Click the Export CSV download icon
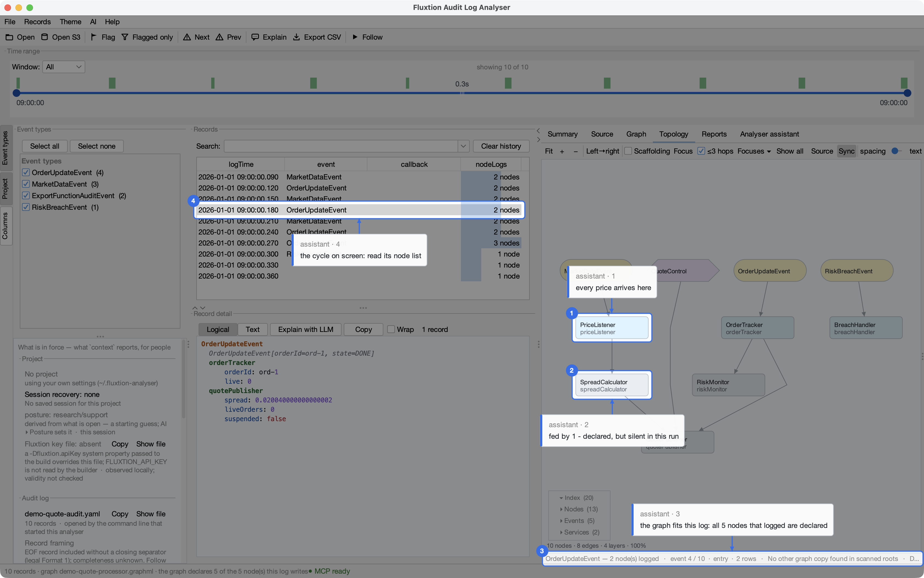The height and width of the screenshot is (578, 924). click(x=296, y=37)
